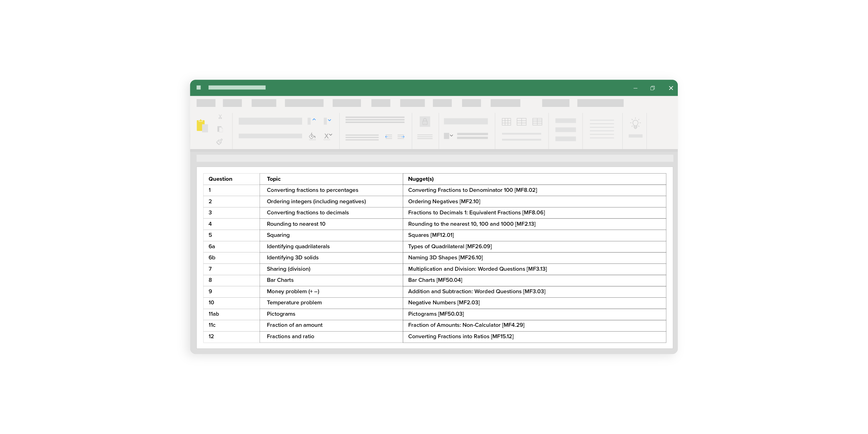Click the formula bar above the table
This screenshot has height=434, width=868.
(x=435, y=158)
